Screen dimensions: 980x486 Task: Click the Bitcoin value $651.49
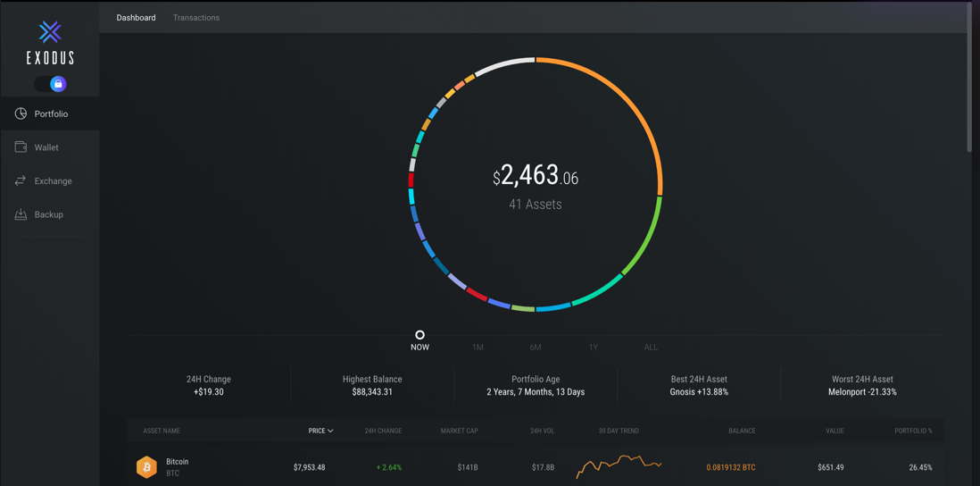831,467
